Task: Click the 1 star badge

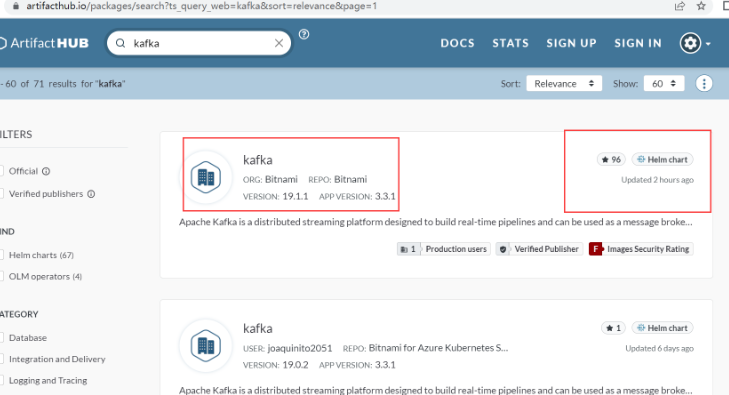Action: [614, 328]
